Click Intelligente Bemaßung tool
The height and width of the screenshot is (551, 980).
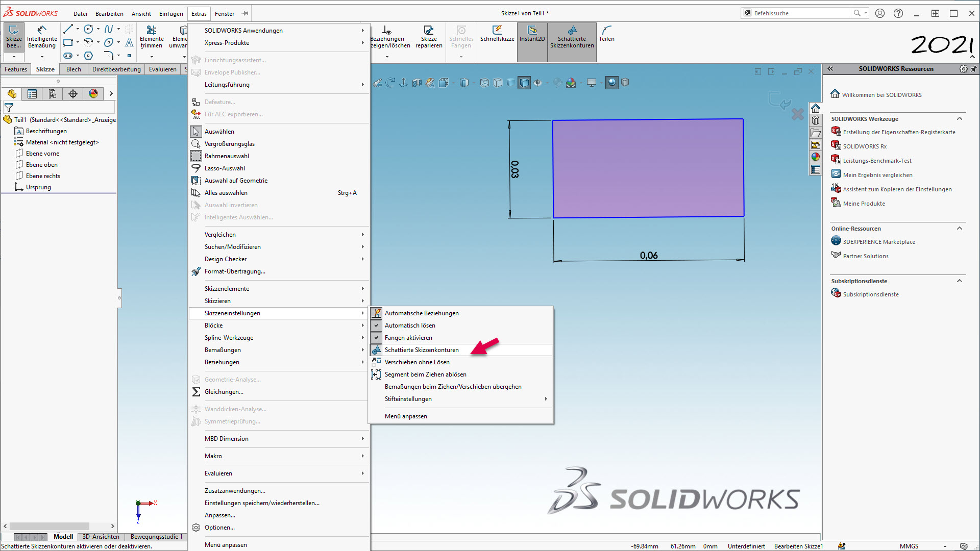42,37
